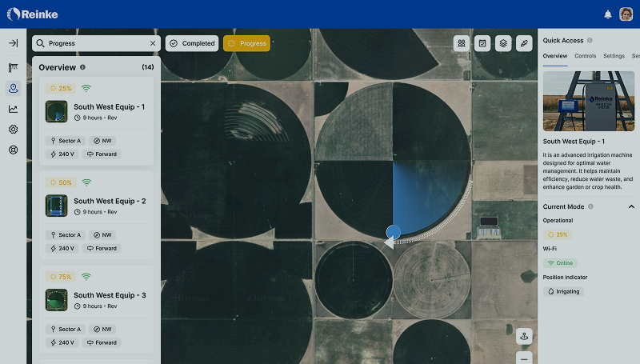Click South West Equip - 2 thumbnail
Viewport: 640px width, 364px height.
point(56,206)
